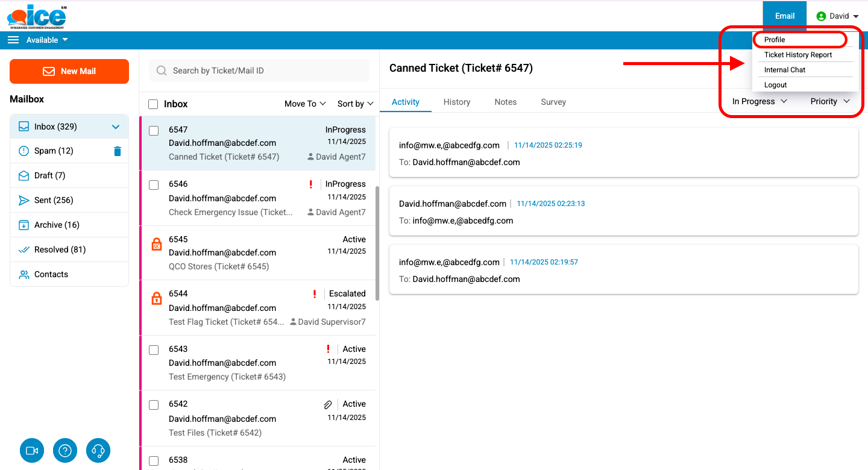Viewport: 868px width, 470px height.
Task: Open the Move To dropdown
Action: [x=305, y=104]
